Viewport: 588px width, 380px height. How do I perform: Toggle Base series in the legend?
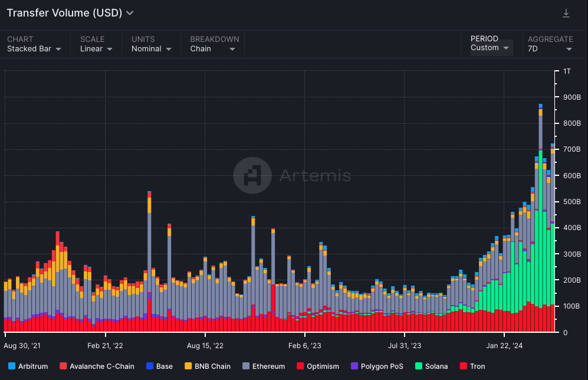(x=159, y=366)
